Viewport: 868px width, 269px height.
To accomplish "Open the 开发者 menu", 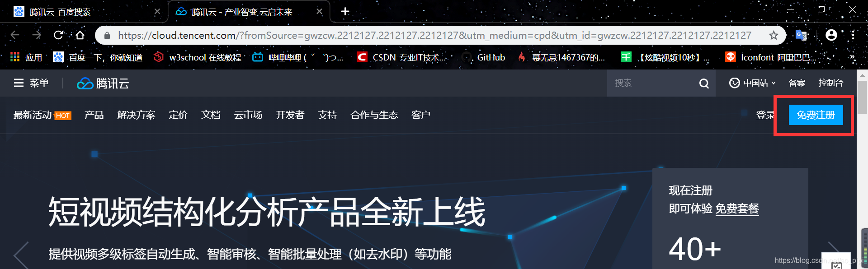I will coord(290,115).
